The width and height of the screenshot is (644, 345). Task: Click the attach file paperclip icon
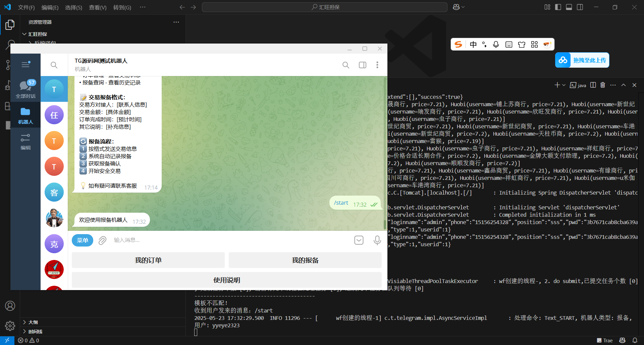[x=102, y=240]
